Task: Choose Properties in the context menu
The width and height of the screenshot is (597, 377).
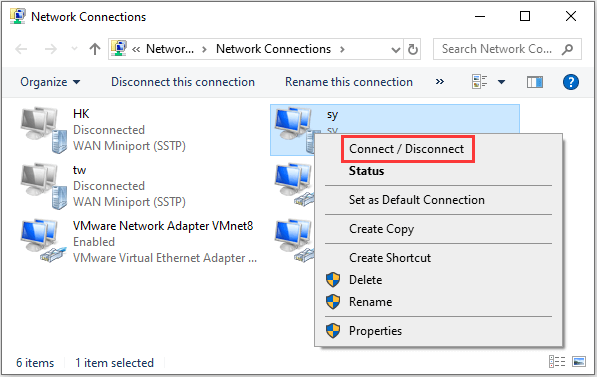Action: (375, 331)
